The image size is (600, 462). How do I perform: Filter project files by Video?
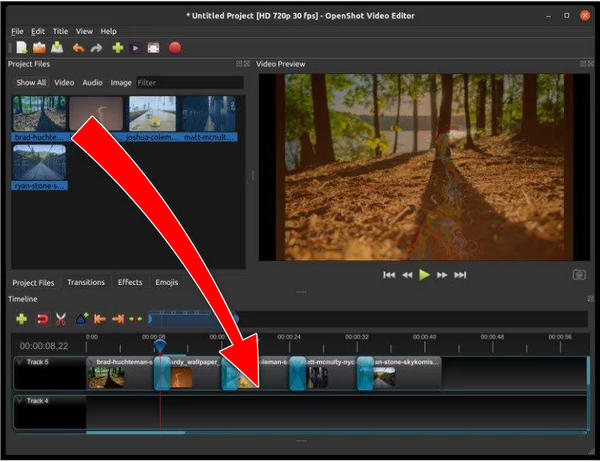[64, 83]
